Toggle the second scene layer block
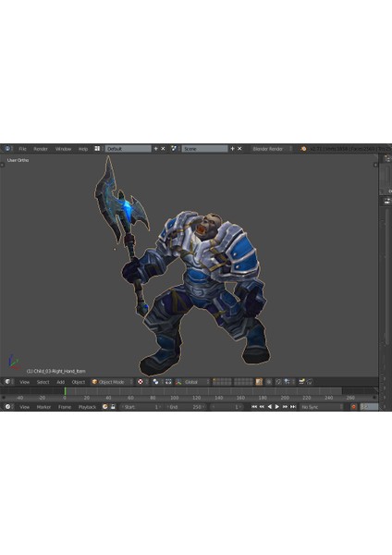This screenshot has height=555, width=392. (x=243, y=382)
